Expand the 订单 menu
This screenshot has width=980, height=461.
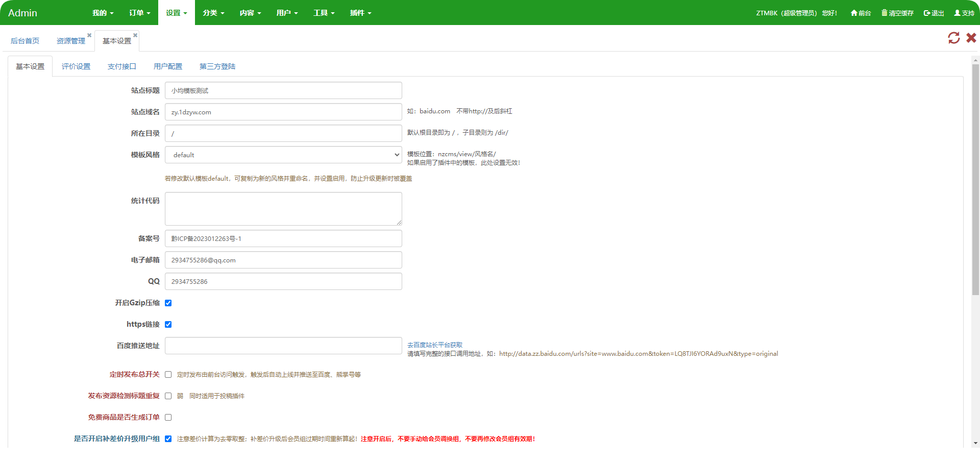pyautogui.click(x=139, y=13)
